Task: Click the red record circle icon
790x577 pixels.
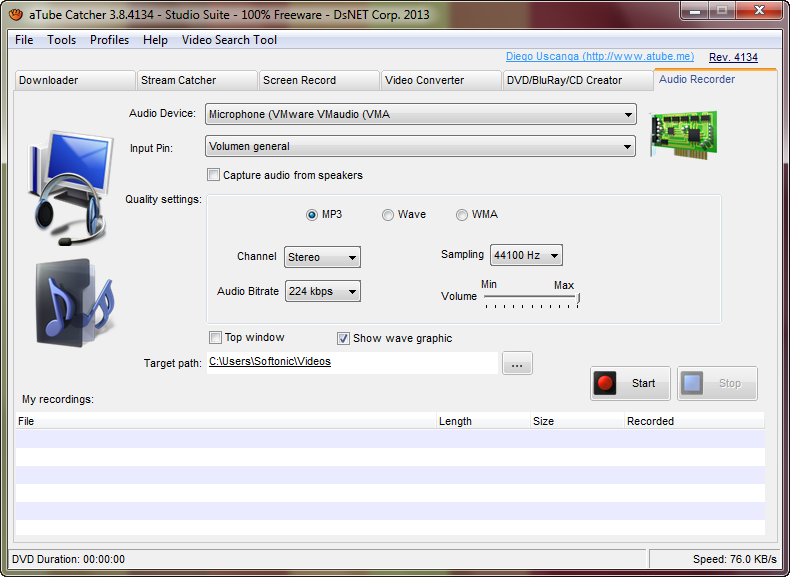Action: click(605, 383)
